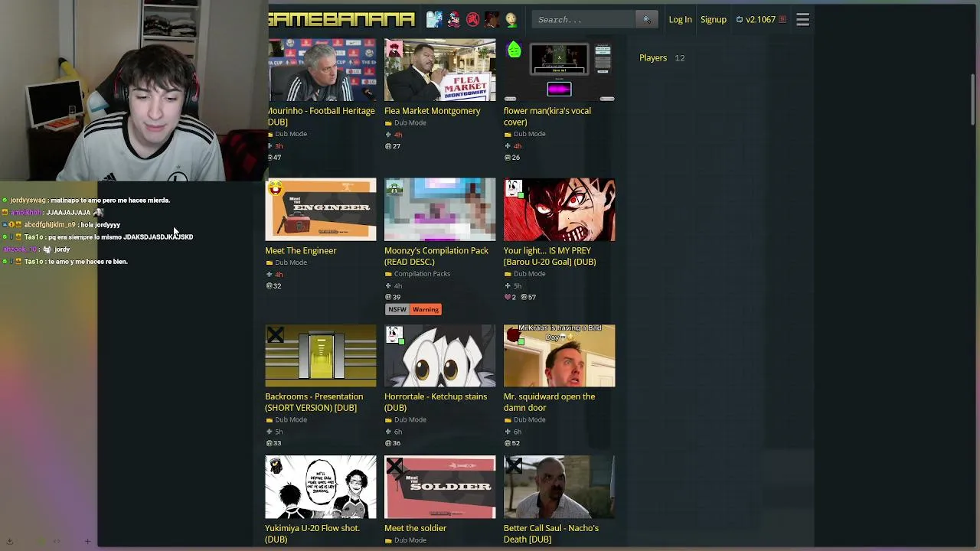Open flower man (kira's vocal cover) title
This screenshot has height=551, width=980.
coord(547,116)
